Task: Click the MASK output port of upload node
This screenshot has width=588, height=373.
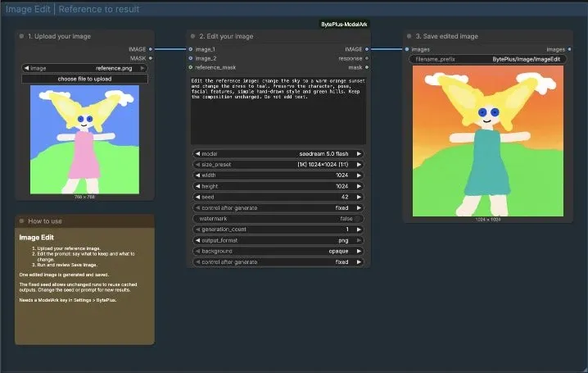Action: 151,58
